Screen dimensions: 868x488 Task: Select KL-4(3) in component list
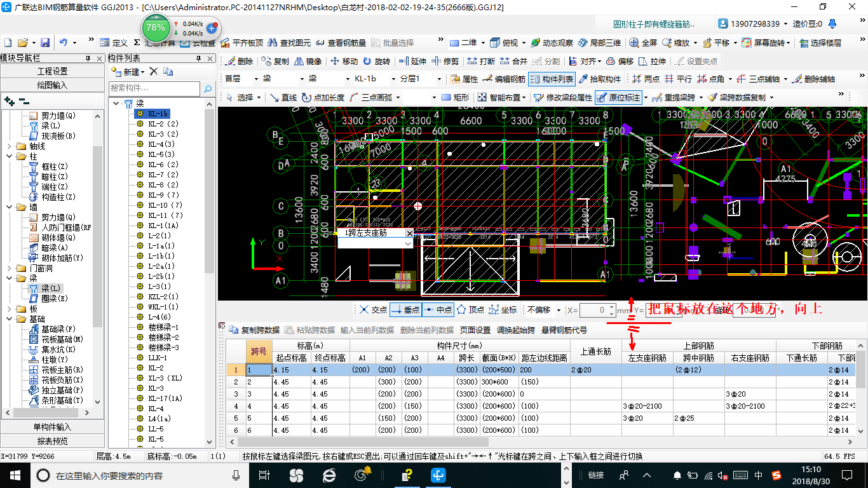161,144
